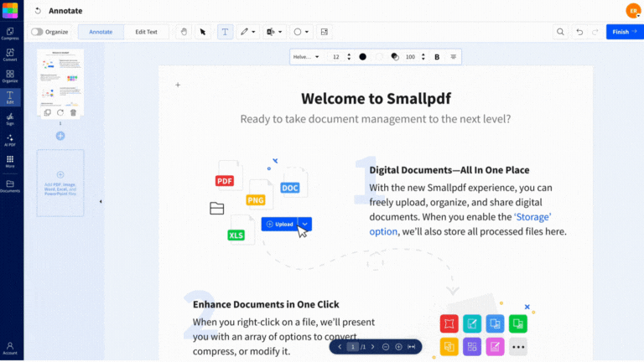Click the opacity value 100 field
The height and width of the screenshot is (362, 644).
tap(410, 57)
